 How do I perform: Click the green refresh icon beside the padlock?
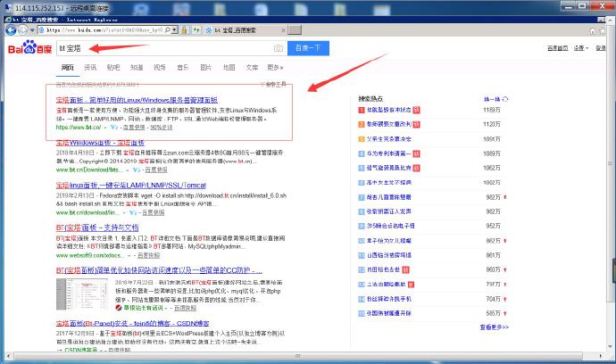[x=196, y=29]
